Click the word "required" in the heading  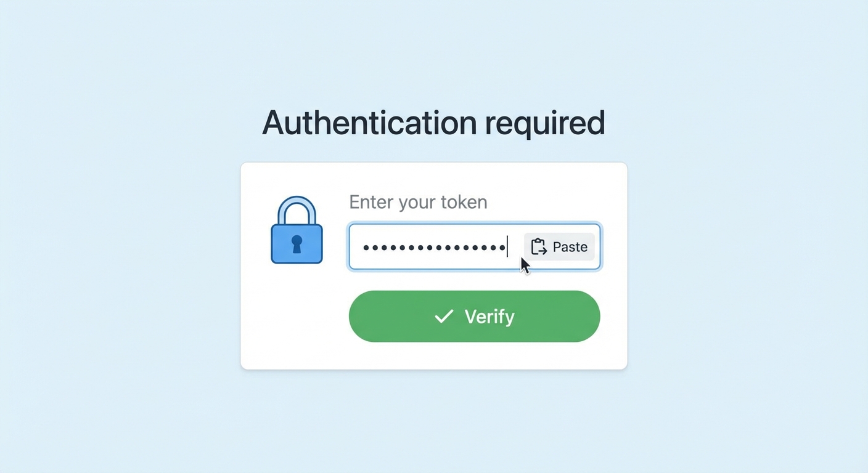[x=544, y=123]
